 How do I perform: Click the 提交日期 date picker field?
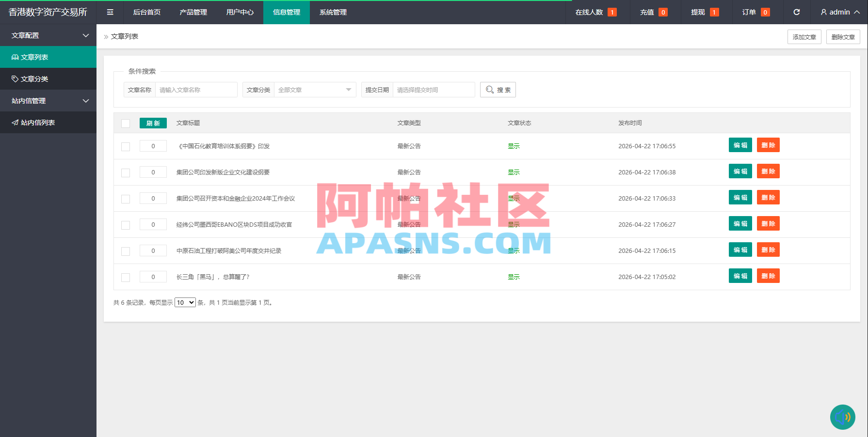[434, 90]
